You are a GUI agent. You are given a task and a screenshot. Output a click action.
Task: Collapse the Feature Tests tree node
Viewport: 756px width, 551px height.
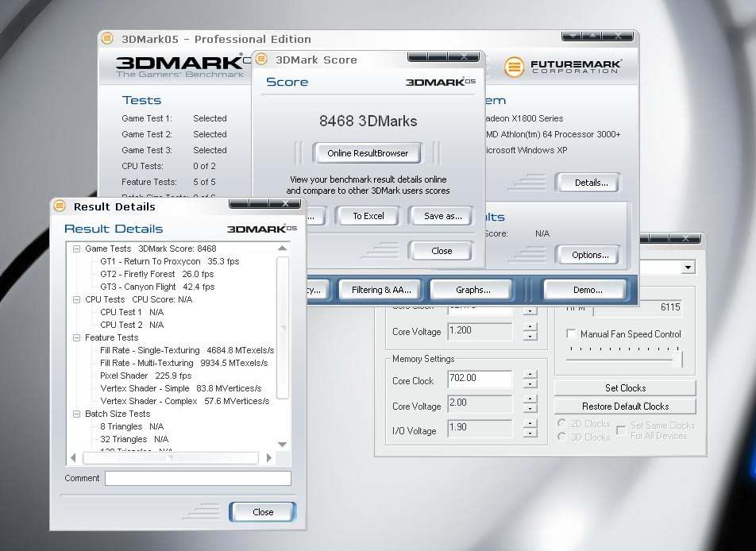tap(76, 337)
